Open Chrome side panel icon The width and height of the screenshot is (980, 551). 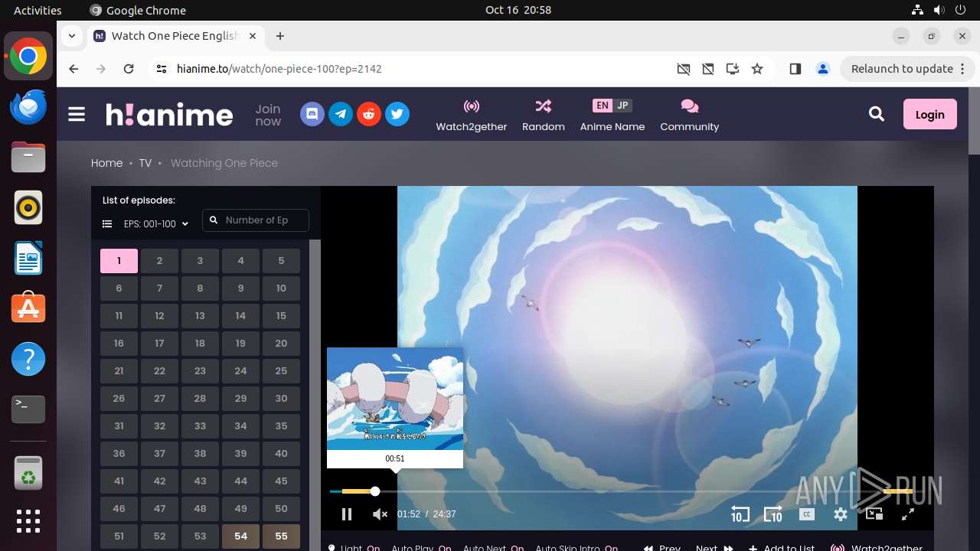pos(795,69)
